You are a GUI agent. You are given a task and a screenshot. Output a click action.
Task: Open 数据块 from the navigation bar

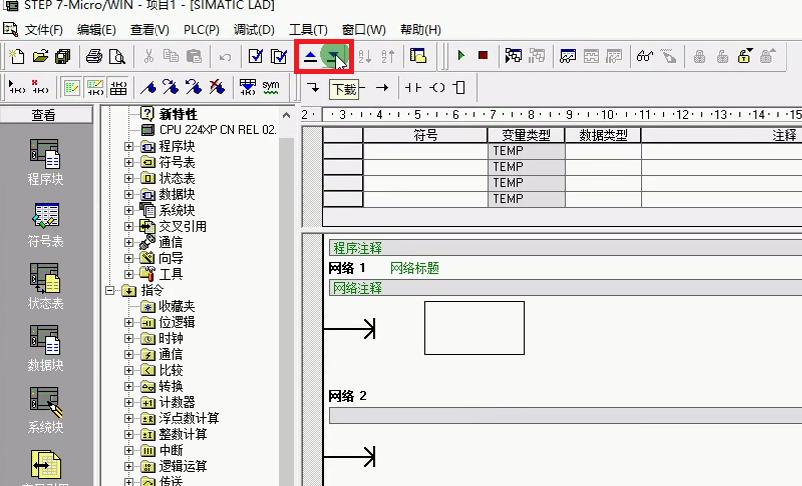click(x=45, y=349)
